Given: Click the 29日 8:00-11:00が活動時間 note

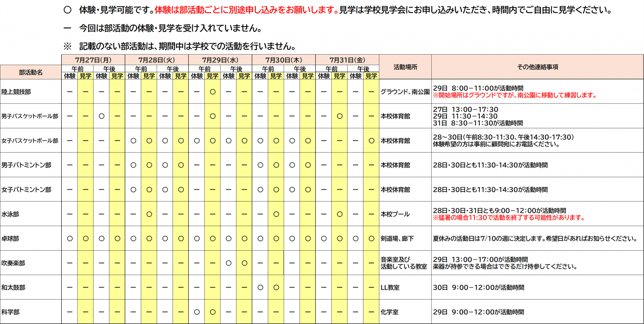Looking at the screenshot, I should (x=478, y=88).
